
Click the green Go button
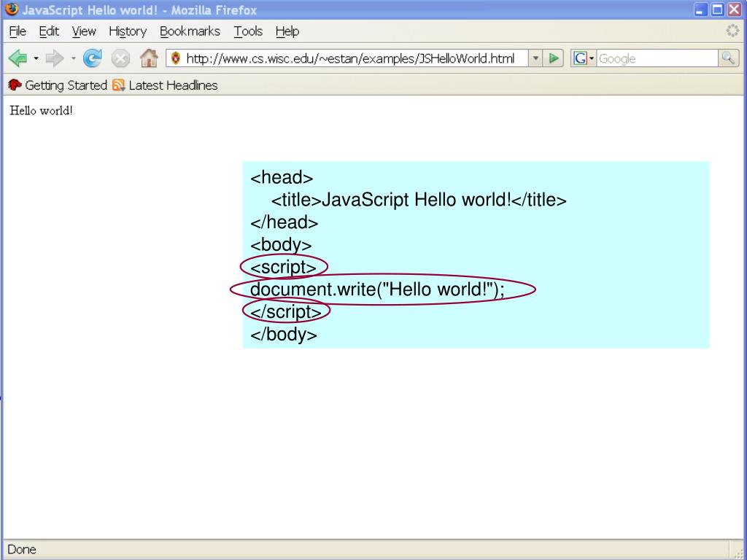point(554,58)
